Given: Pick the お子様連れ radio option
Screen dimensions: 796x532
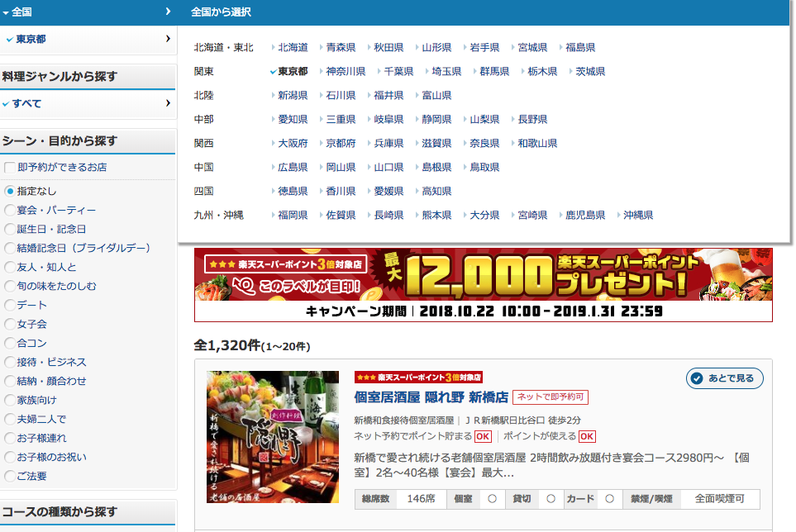Looking at the screenshot, I should click(10, 438).
